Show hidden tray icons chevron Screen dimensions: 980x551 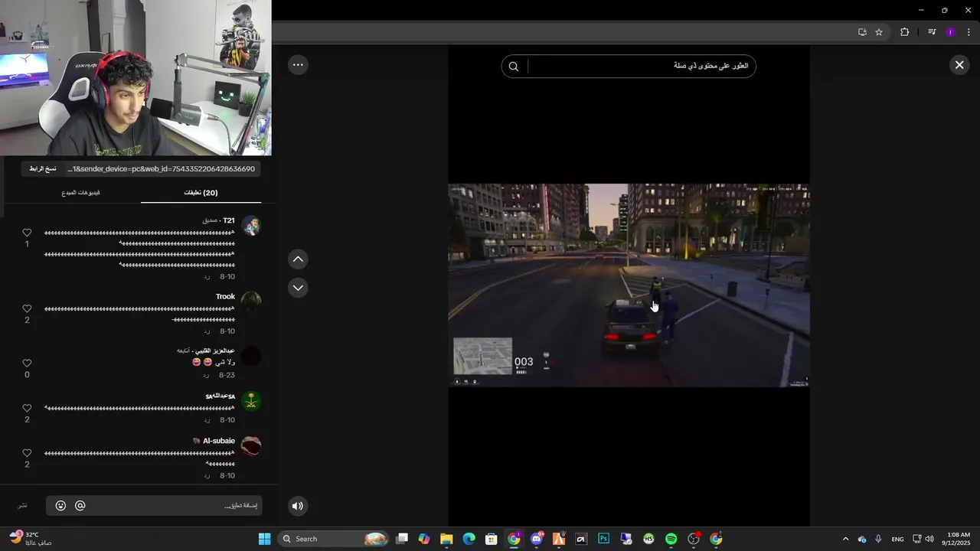(845, 539)
